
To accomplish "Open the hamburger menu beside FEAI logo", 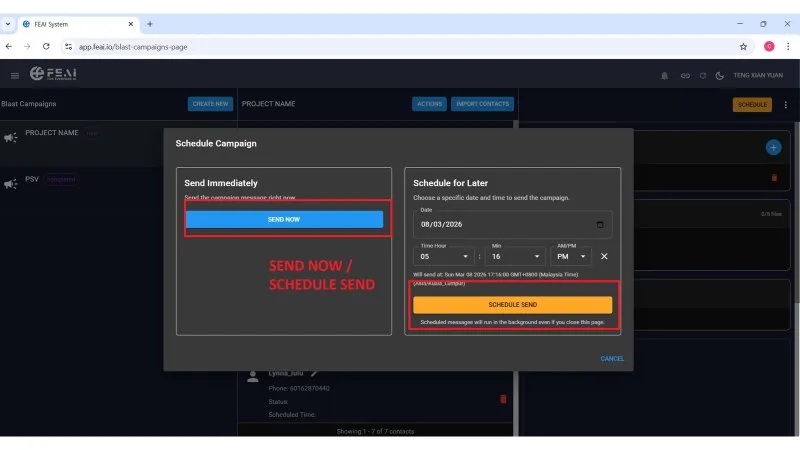I will click(x=15, y=76).
